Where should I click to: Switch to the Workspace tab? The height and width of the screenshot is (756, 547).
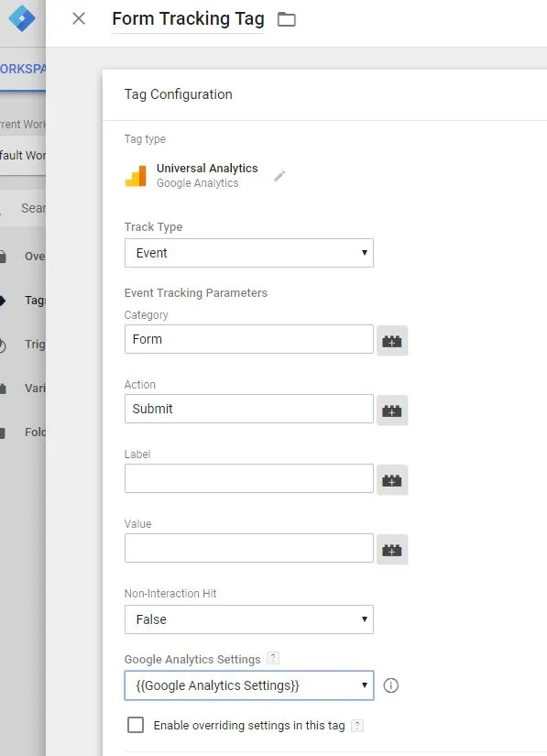coord(23,69)
